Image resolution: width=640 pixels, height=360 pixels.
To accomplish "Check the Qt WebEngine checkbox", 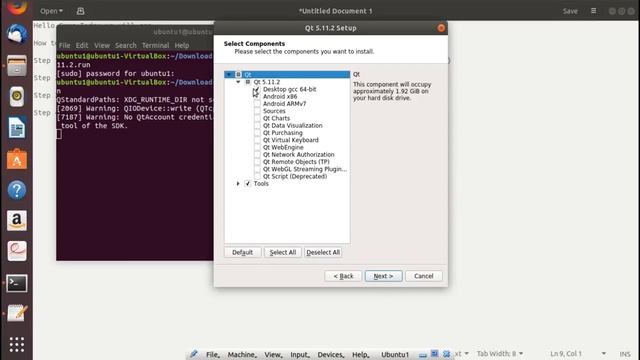I will coord(257,147).
